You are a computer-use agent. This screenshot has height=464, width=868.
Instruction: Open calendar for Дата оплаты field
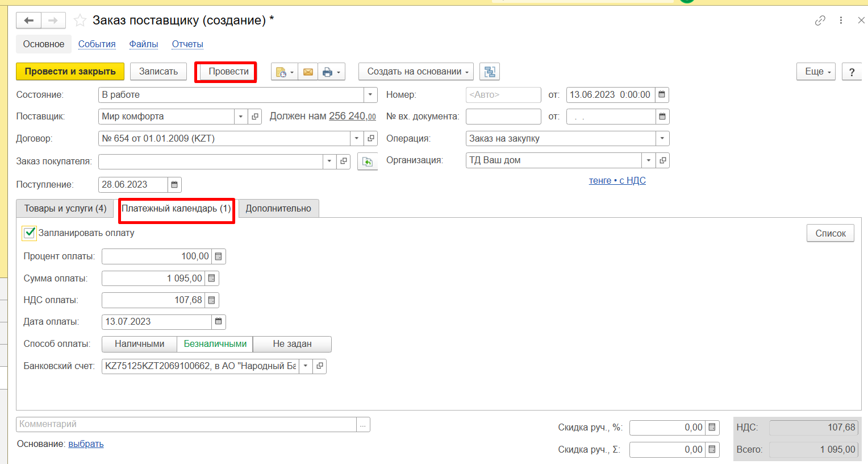[219, 322]
